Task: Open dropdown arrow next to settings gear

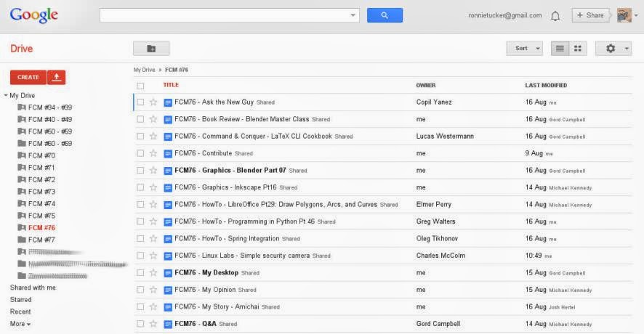Action: [627, 49]
